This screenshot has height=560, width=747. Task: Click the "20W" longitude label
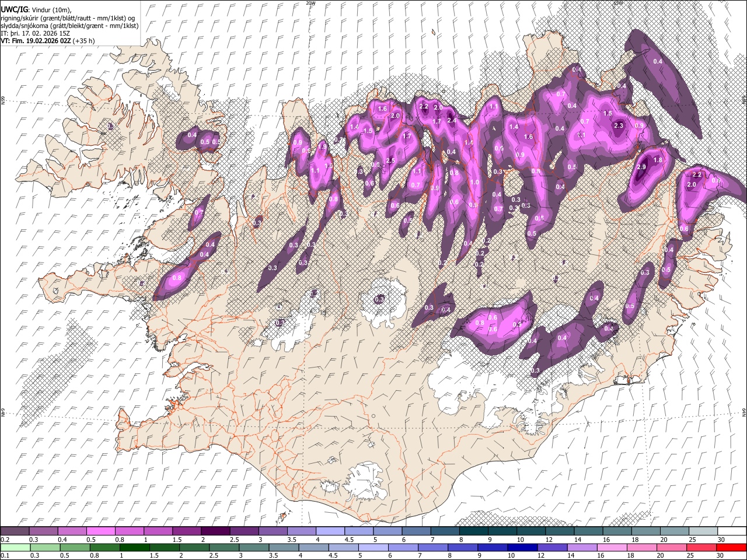[310, 3]
